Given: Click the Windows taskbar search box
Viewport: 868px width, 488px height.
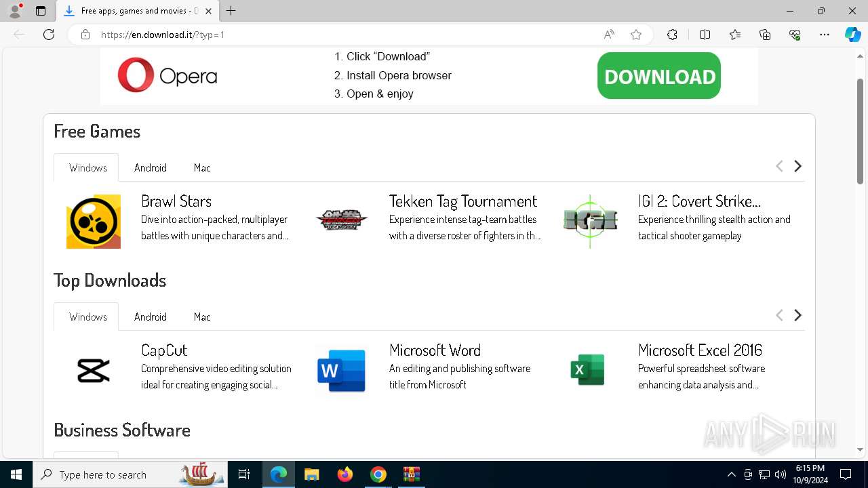Looking at the screenshot, I should pyautogui.click(x=130, y=474).
